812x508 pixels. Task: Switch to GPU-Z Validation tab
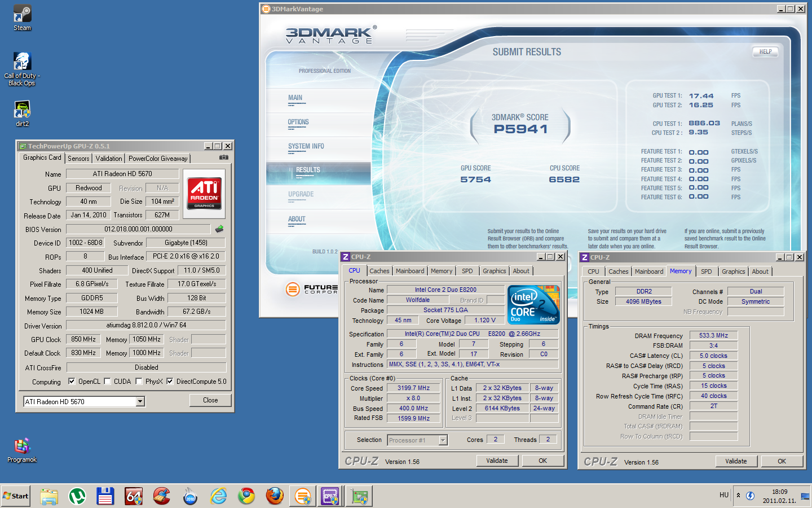109,159
